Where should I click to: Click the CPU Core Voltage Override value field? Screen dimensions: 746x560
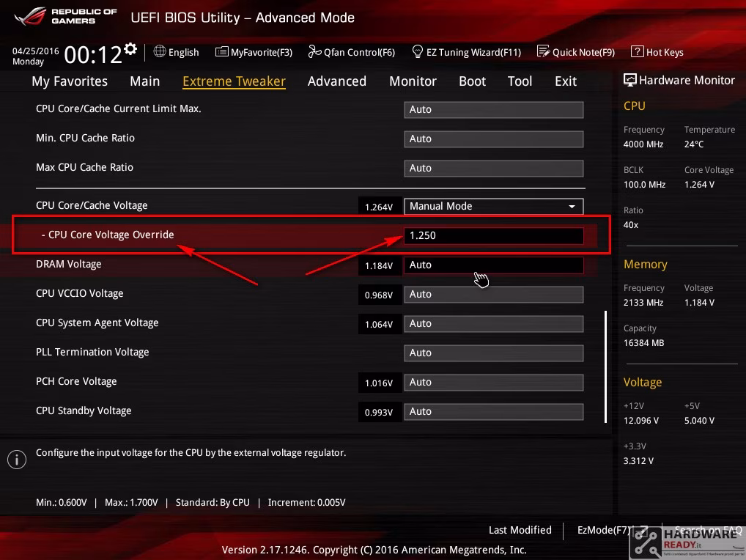(x=493, y=236)
